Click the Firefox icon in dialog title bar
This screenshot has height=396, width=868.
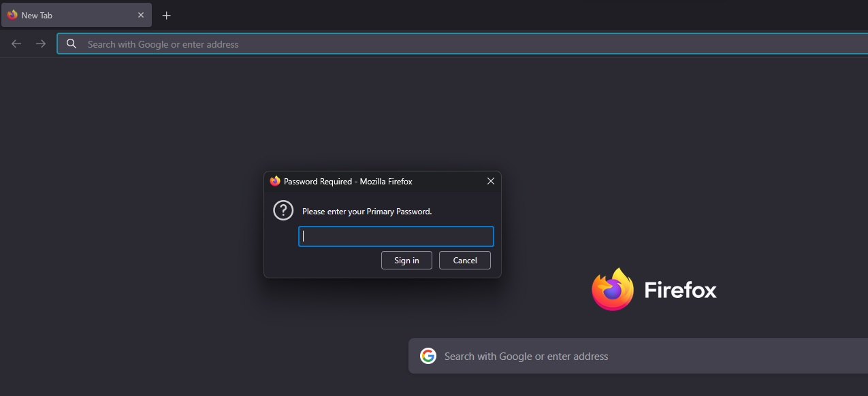click(x=275, y=181)
